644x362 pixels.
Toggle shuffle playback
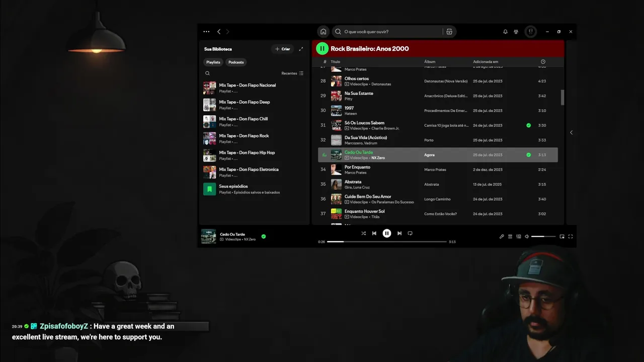pos(363,233)
